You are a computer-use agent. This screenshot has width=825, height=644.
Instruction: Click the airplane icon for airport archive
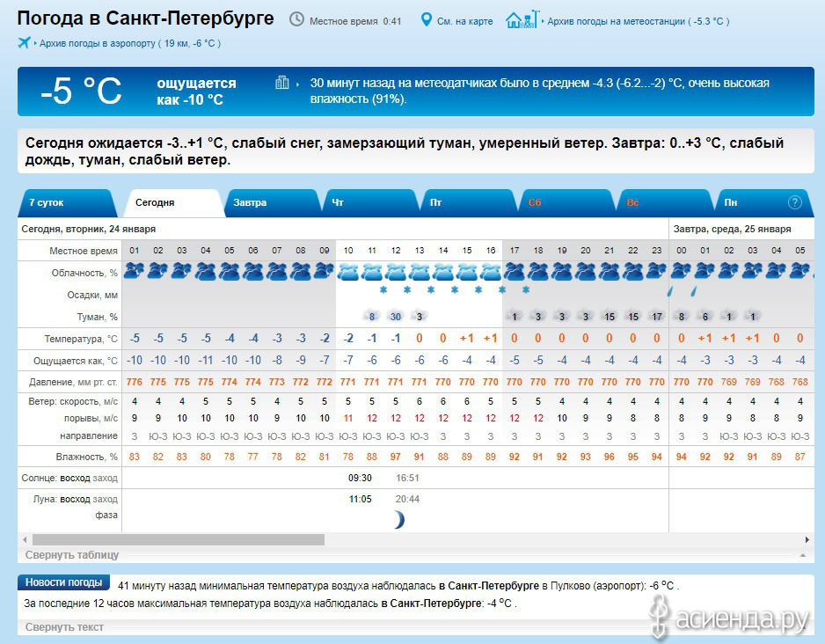(x=25, y=42)
